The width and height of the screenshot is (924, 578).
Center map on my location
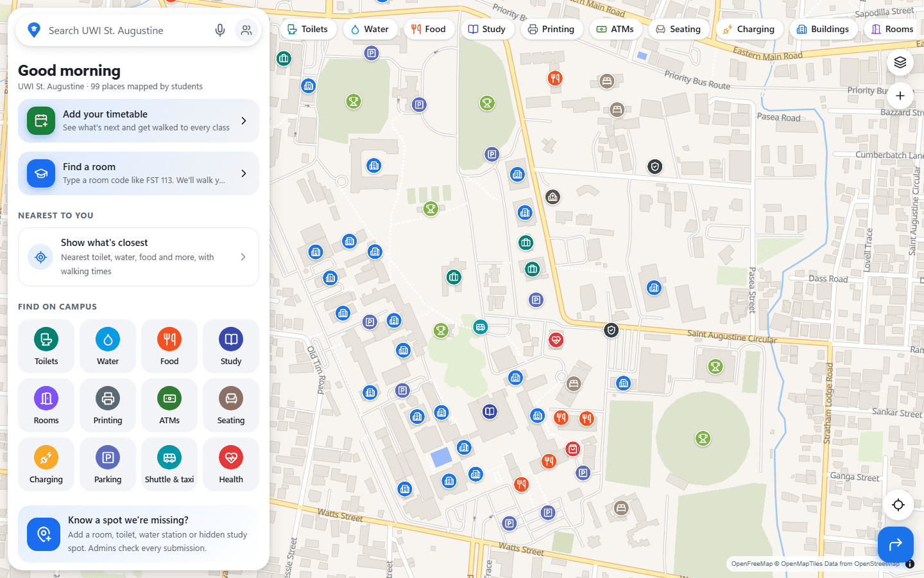tap(898, 505)
